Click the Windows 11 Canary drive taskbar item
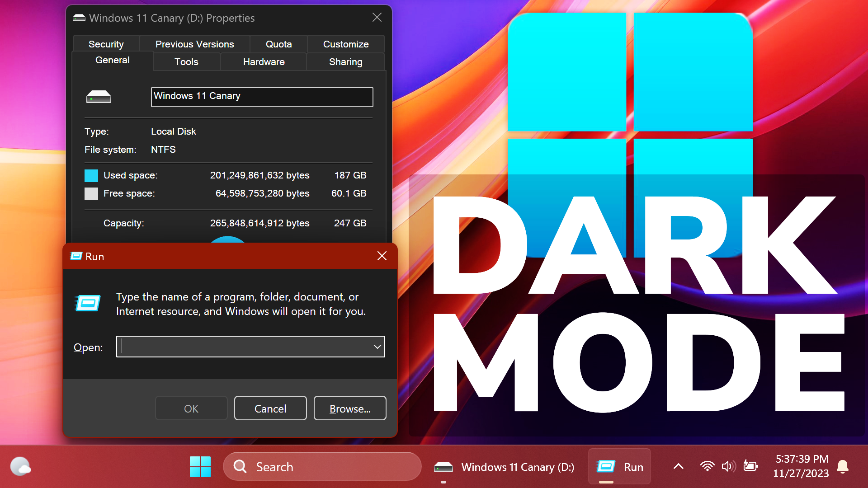 (x=504, y=467)
